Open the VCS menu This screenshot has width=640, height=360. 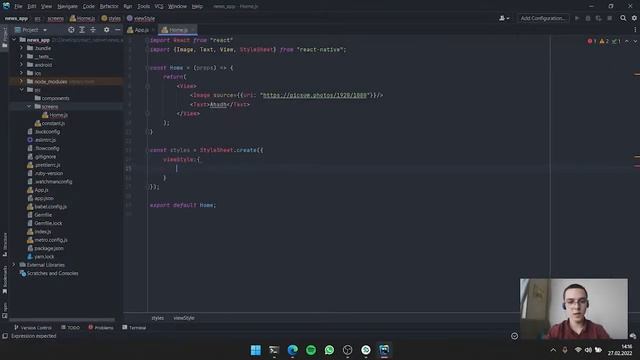[159, 6]
